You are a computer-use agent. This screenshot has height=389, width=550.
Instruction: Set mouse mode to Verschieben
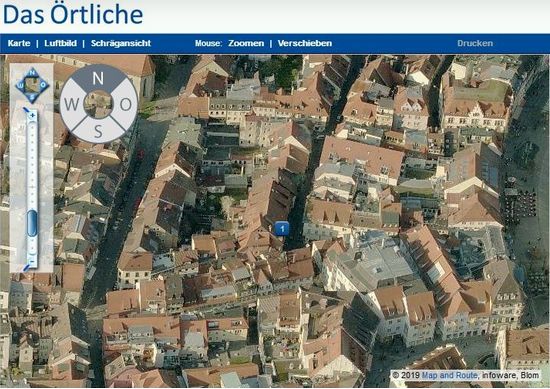305,43
